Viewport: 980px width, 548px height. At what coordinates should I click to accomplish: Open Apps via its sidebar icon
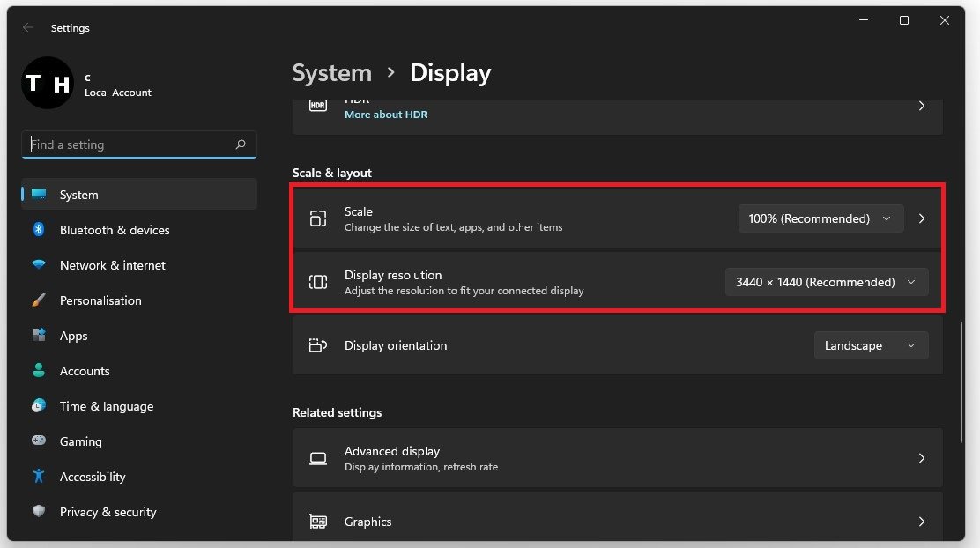pyautogui.click(x=39, y=336)
